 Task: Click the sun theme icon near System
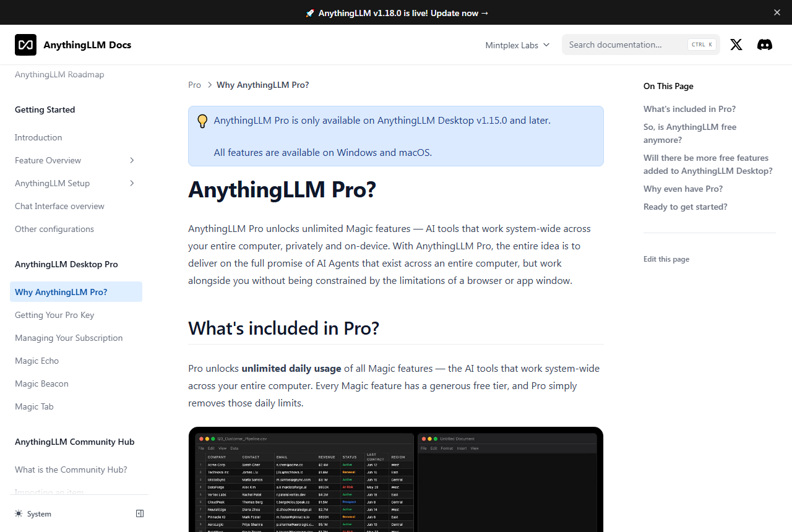tap(19, 514)
